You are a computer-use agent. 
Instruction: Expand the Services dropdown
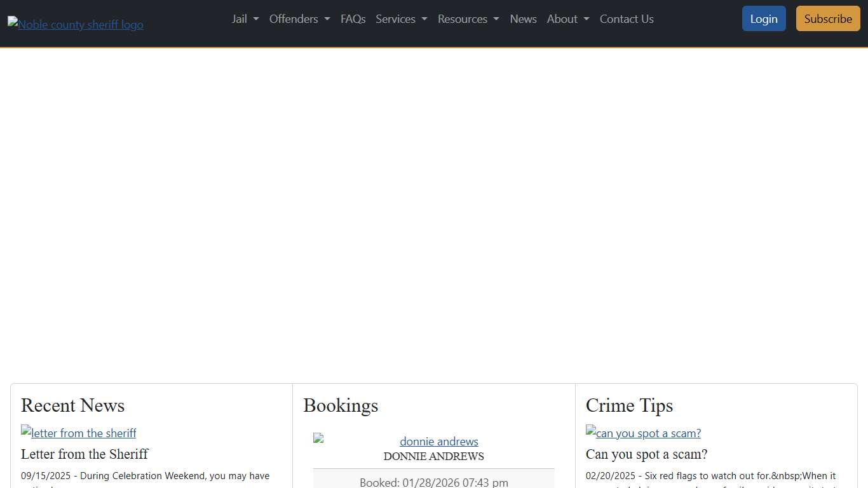[x=401, y=19]
